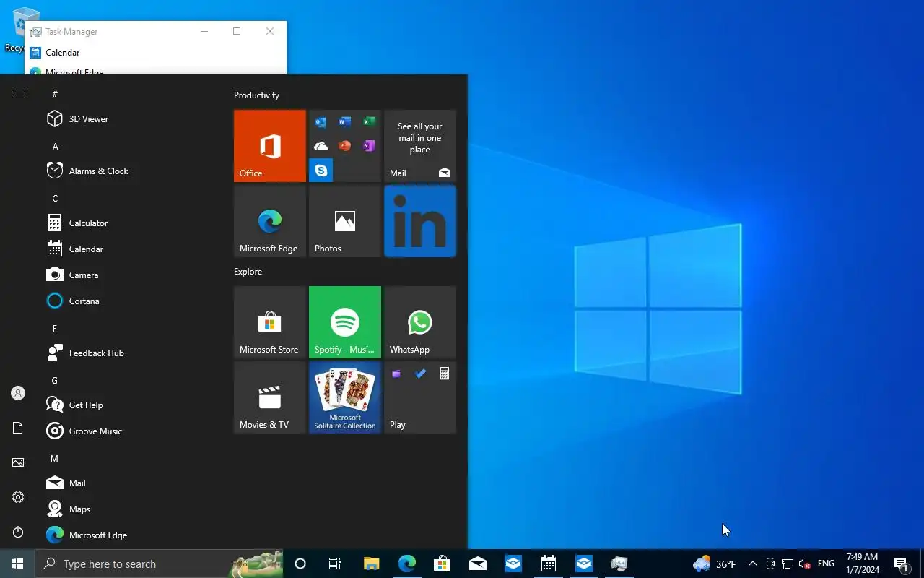The height and width of the screenshot is (578, 924).
Task: Open the user account icon in Start sidebar
Action: (x=18, y=393)
